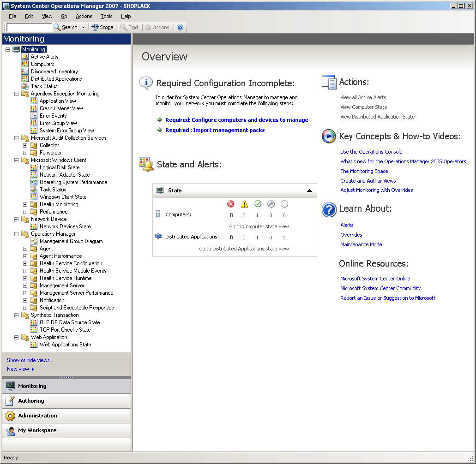Click the Error Events view icon

[34, 116]
